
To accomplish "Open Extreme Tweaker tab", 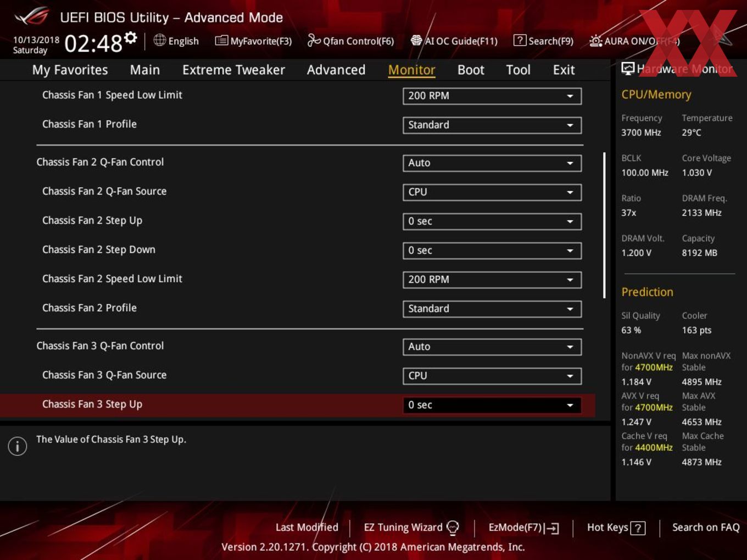I will coord(233,70).
